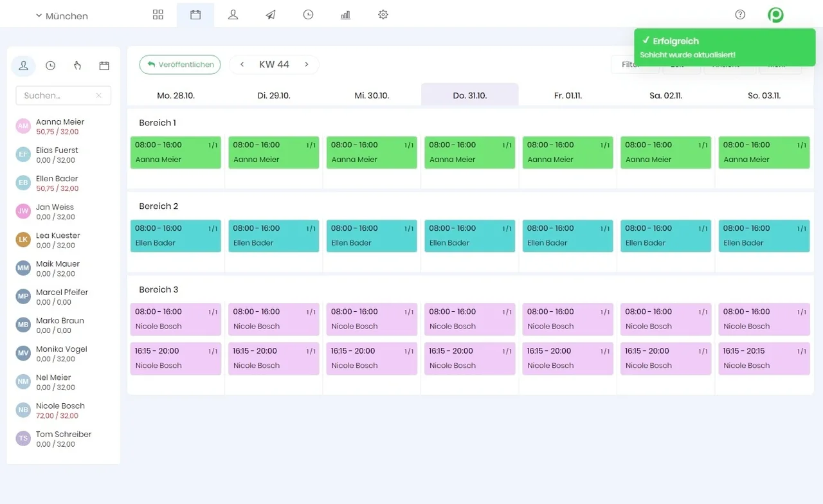The image size is (823, 504).
Task: Switch sidebar to the clock view
Action: coord(50,66)
